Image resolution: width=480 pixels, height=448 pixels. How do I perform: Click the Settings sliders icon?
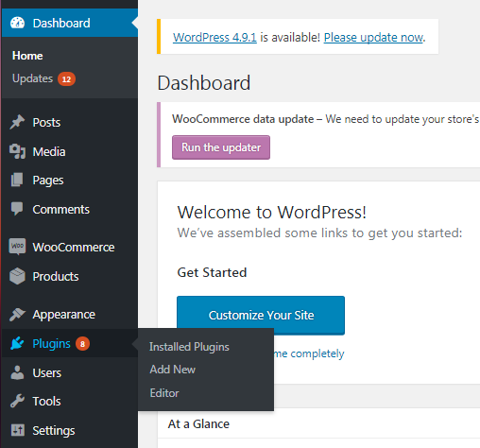[17, 430]
